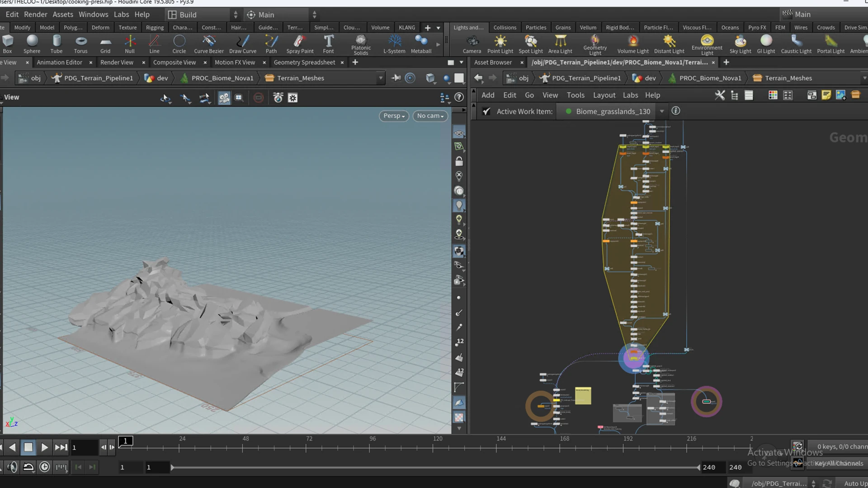Toggle the Active Work Item checkmark
Viewport: 868px width, 488px height.
click(486, 111)
